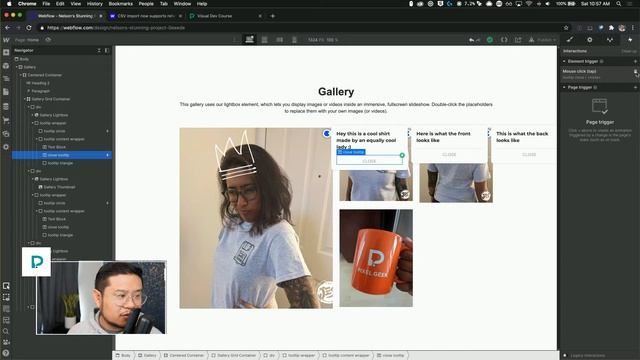This screenshot has height=360, width=640.
Task: Open the Chrome History menu
Action: click(95, 4)
